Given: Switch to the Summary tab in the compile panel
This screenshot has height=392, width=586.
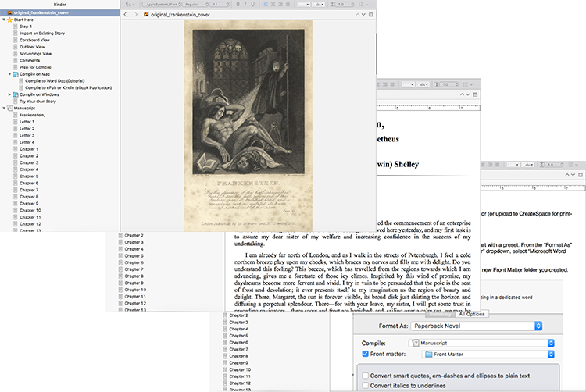Looking at the screenshot, I should pyautogui.click(x=440, y=314).
